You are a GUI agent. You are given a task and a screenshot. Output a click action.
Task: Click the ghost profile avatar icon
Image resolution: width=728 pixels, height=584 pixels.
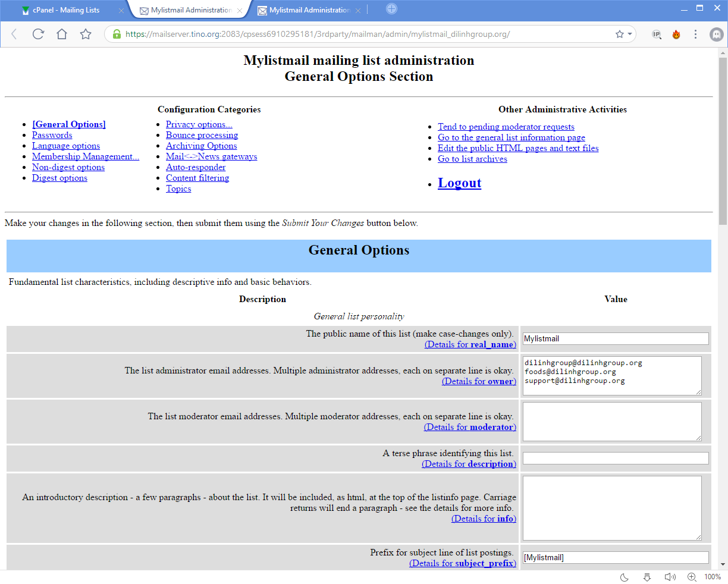click(x=717, y=34)
